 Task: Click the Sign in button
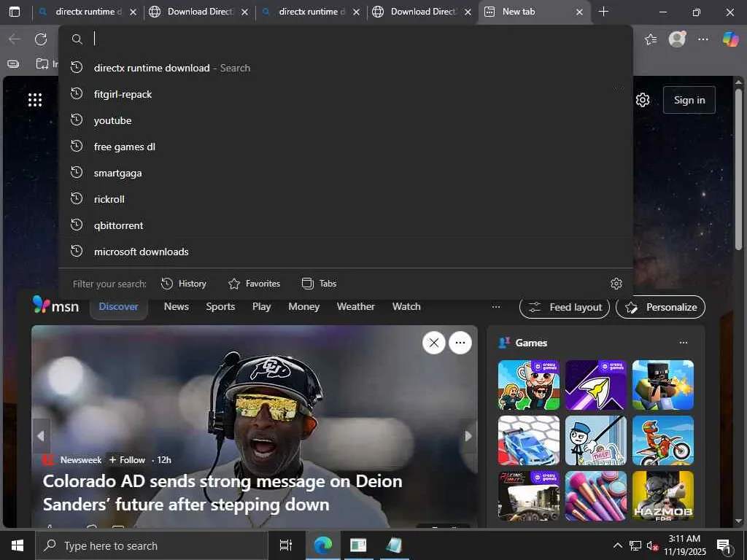689,100
